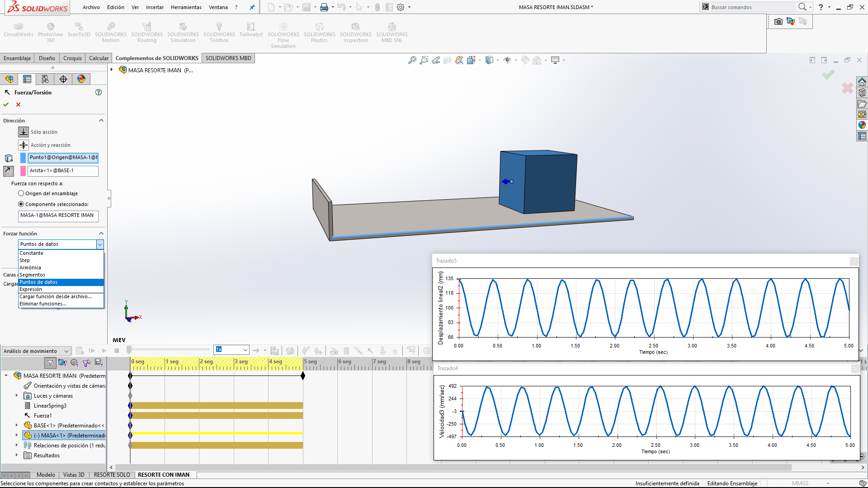Click the green accept checkmark under Fuerza/Torsión
This screenshot has height=488, width=868.
[6, 104]
